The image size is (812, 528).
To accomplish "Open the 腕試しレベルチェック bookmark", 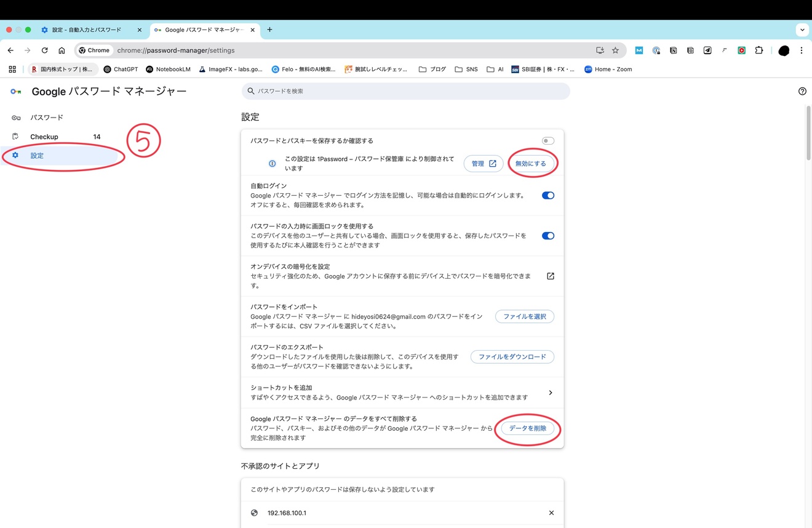I will pyautogui.click(x=376, y=70).
